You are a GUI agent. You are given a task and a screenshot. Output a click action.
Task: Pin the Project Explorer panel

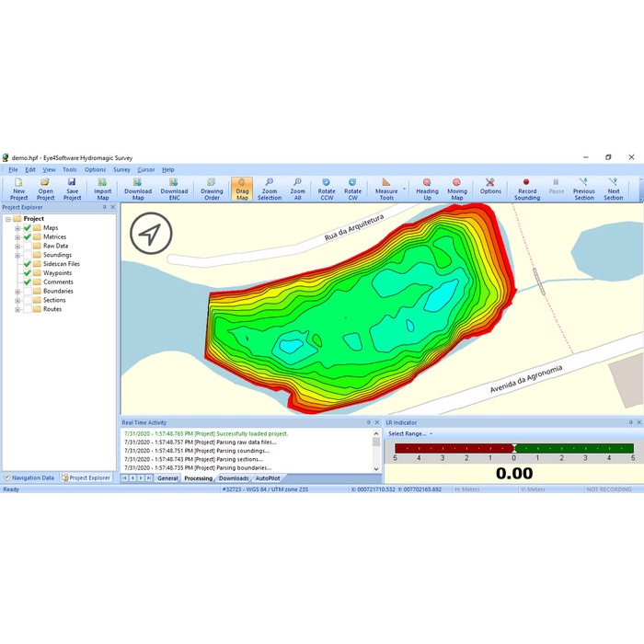104,207
